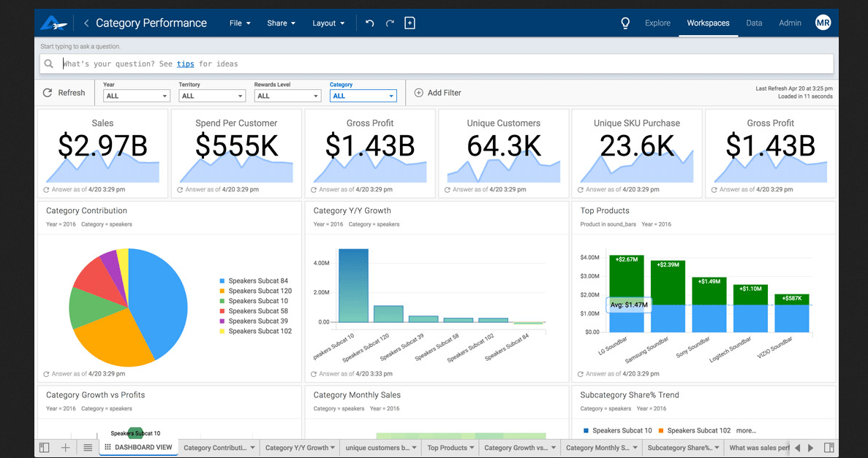
Task: Click the add new page icon
Action: click(410, 23)
